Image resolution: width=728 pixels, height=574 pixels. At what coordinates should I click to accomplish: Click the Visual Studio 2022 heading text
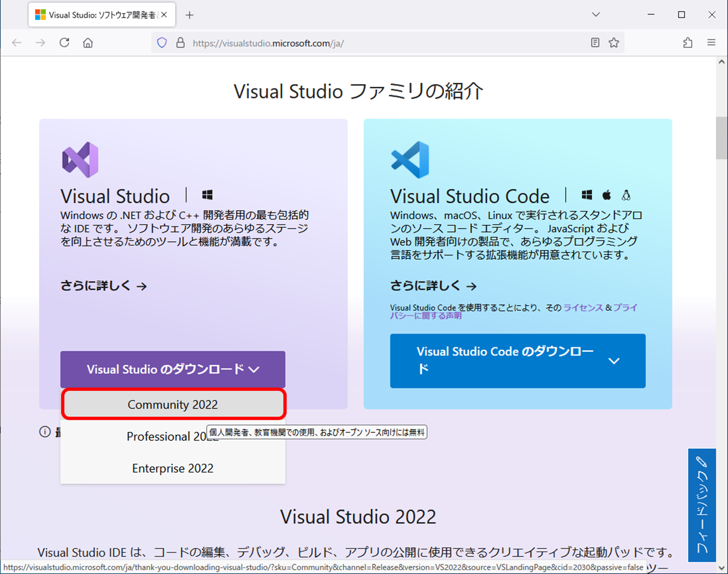coord(358,517)
